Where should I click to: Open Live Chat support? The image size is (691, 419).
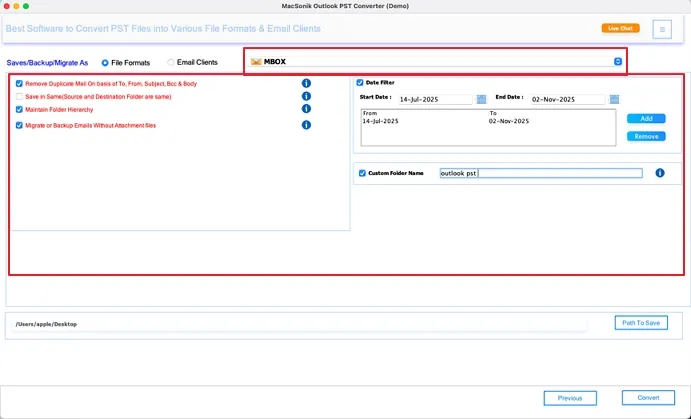click(620, 28)
